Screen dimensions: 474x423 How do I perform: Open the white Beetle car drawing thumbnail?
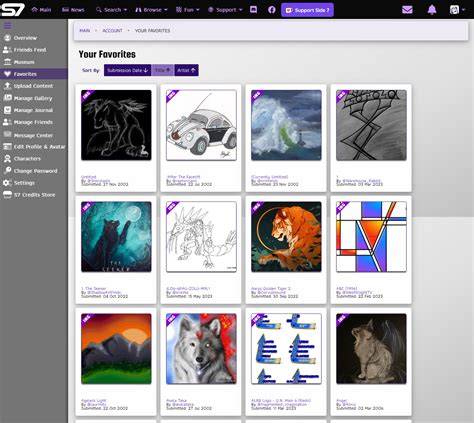[x=201, y=125]
